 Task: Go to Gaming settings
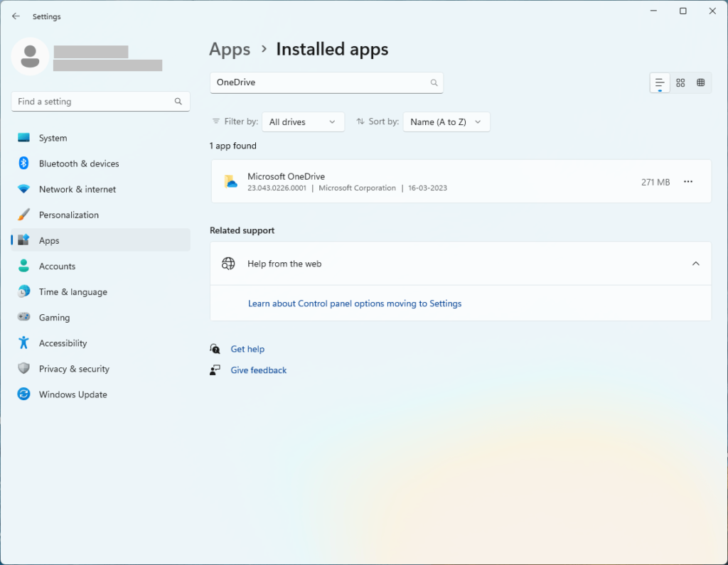tap(101, 317)
